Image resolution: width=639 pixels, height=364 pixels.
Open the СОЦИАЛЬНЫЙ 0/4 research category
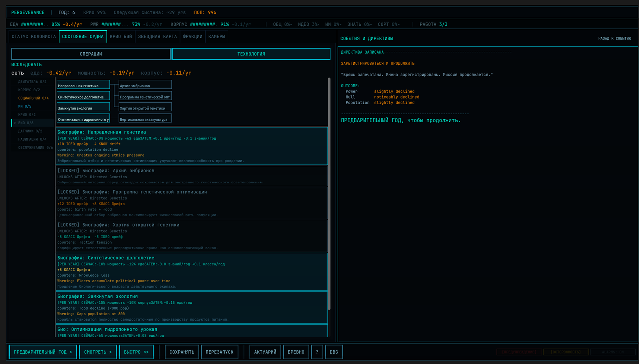click(x=32, y=98)
